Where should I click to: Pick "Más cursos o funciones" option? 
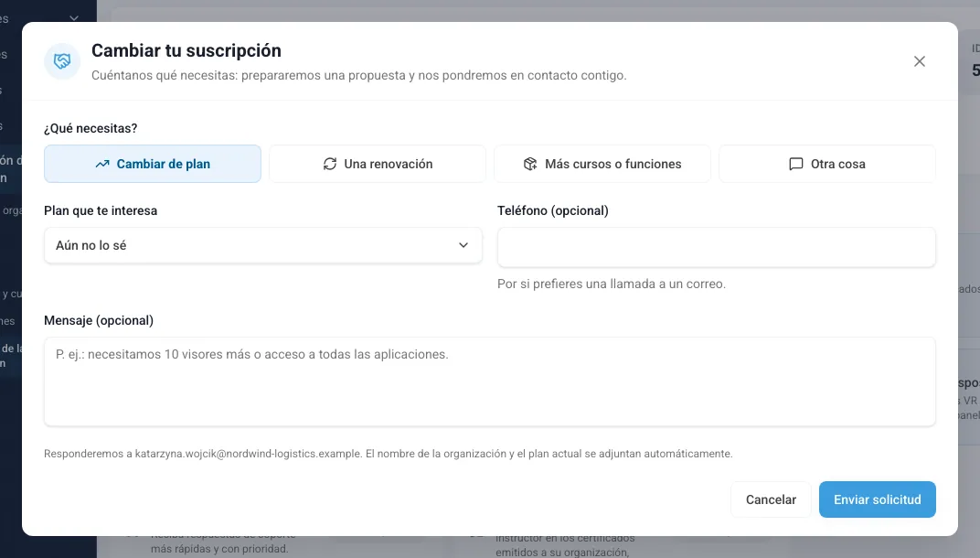pyautogui.click(x=602, y=164)
